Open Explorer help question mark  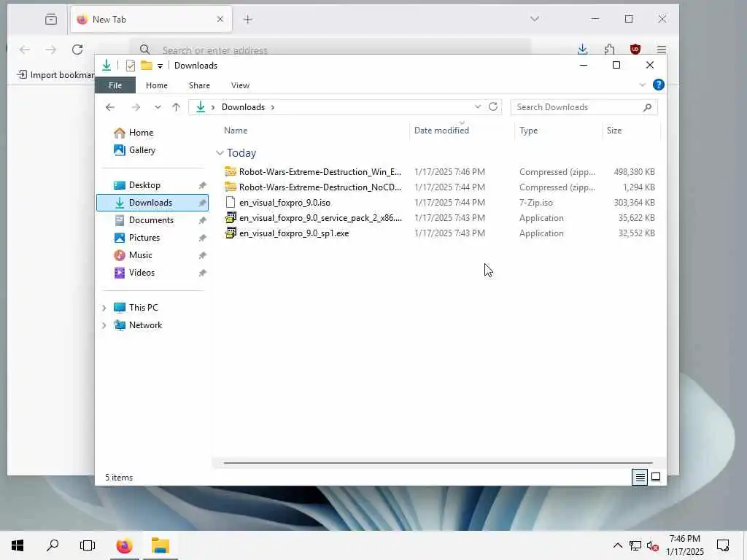point(659,85)
